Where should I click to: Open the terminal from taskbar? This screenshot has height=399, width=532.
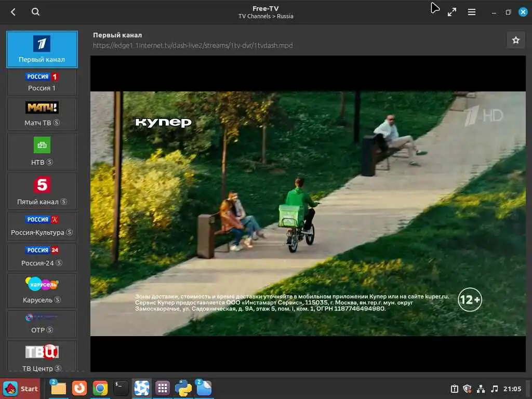pyautogui.click(x=121, y=388)
